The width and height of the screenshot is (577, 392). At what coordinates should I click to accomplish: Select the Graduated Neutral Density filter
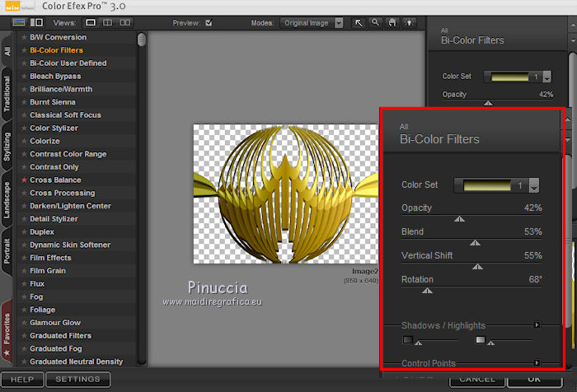point(76,362)
